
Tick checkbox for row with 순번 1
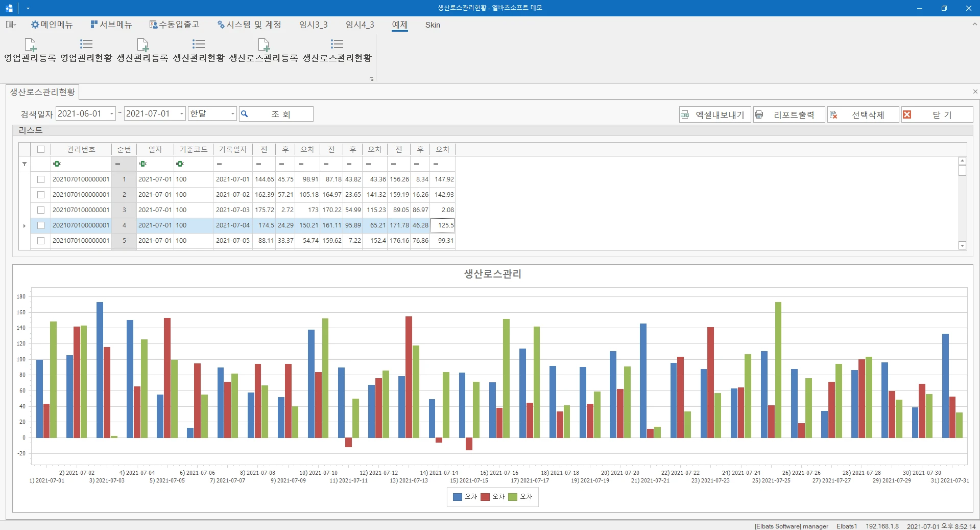coord(41,179)
